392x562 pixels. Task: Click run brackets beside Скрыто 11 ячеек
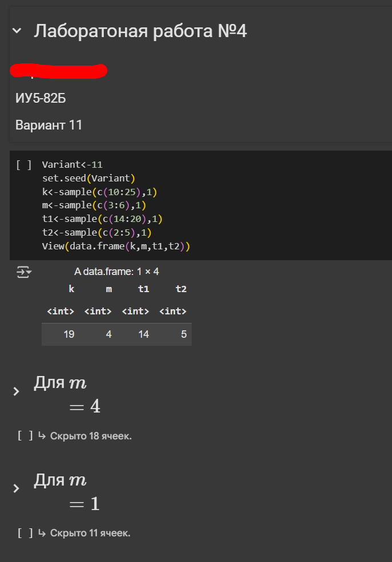(25, 533)
